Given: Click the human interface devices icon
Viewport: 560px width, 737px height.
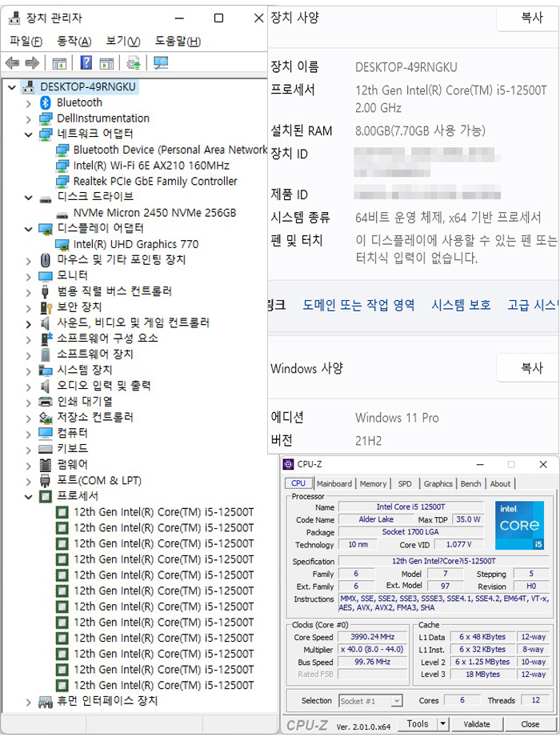Looking at the screenshot, I should pyautogui.click(x=46, y=702).
